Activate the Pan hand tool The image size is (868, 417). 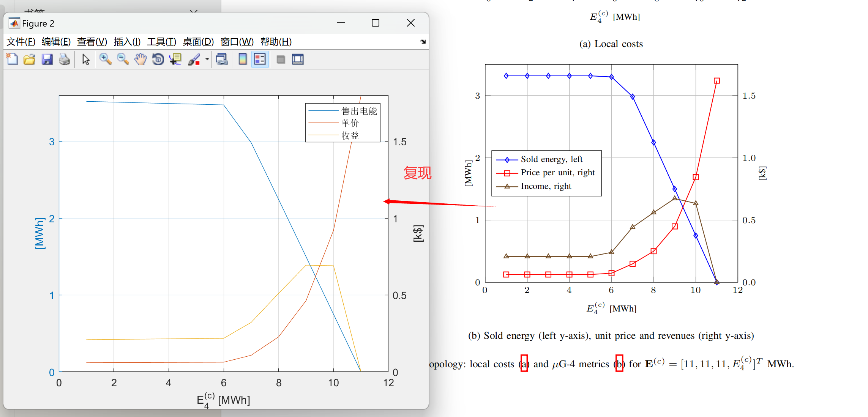[x=140, y=60]
